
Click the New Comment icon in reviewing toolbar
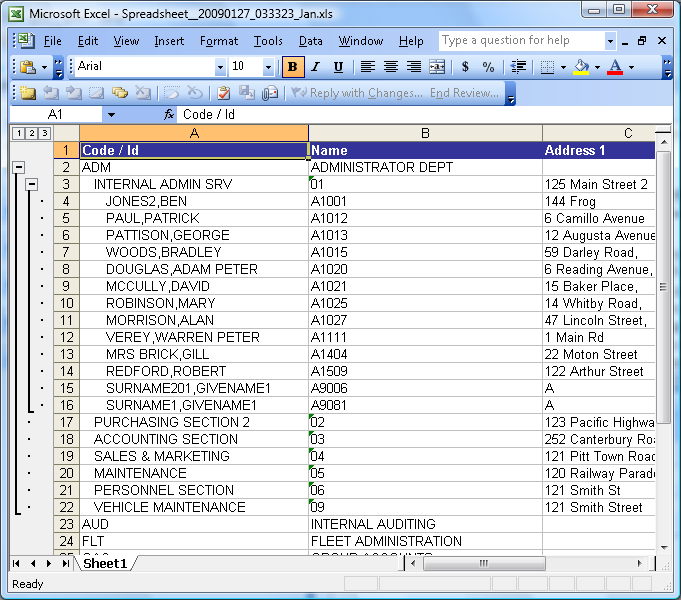click(x=27, y=93)
